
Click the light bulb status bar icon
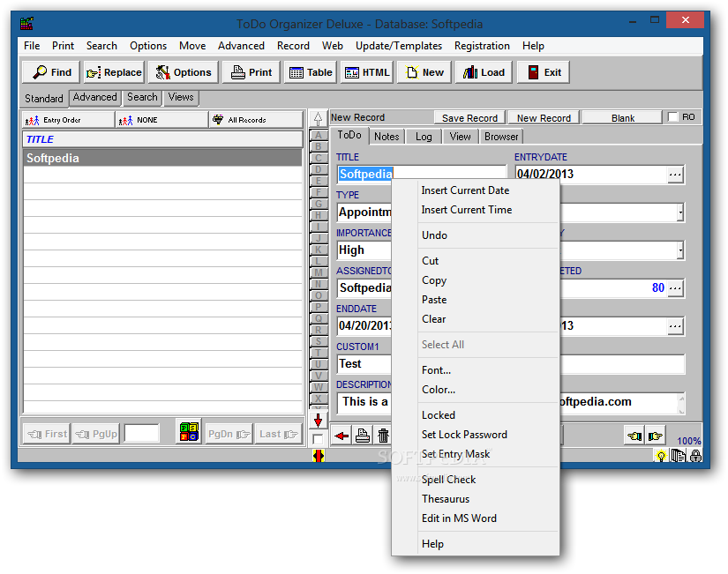661,456
